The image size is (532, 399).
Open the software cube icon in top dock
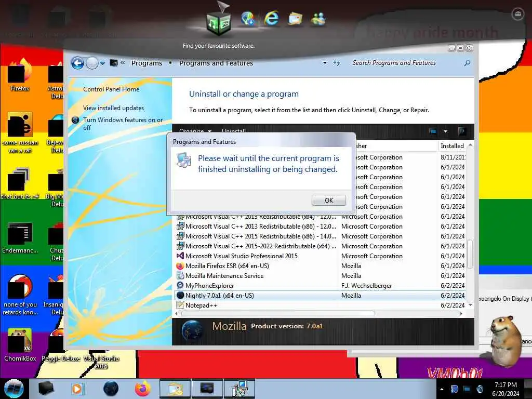(219, 23)
